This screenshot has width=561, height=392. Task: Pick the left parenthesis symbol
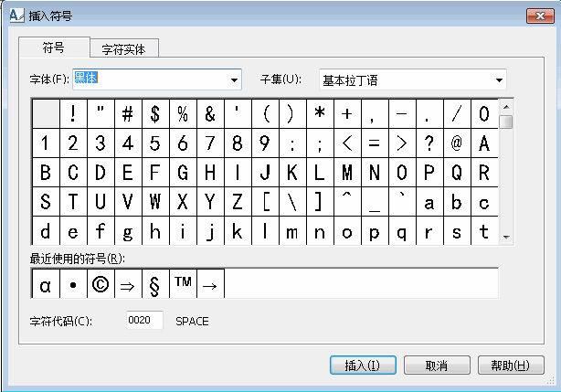click(x=266, y=113)
